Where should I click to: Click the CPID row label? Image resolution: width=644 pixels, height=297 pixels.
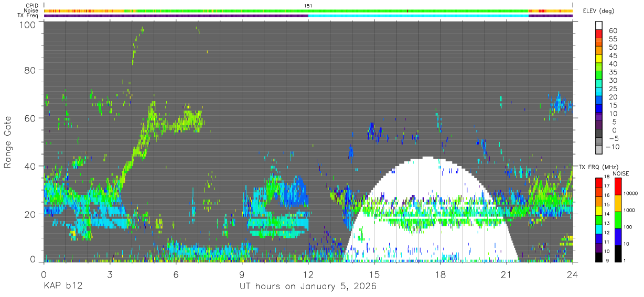(33, 6)
